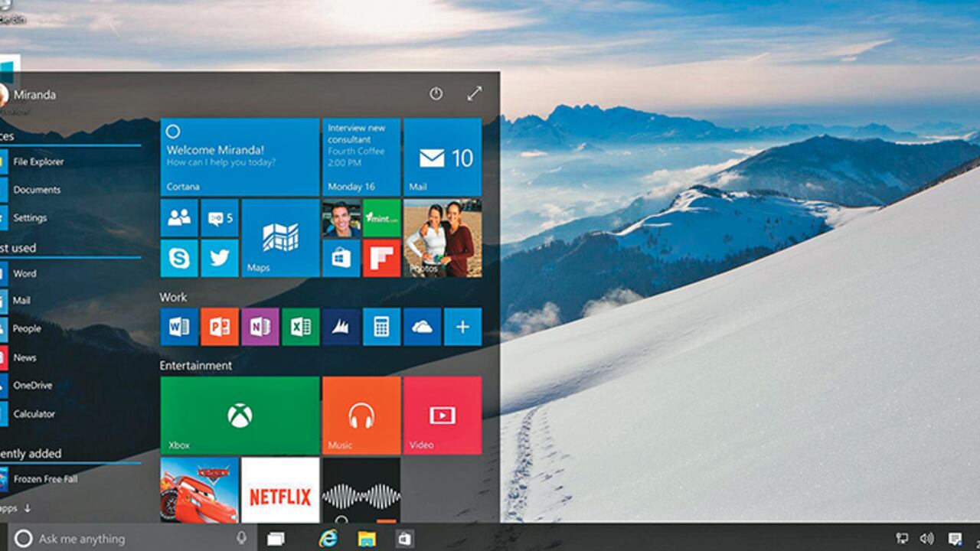The width and height of the screenshot is (980, 551).
Task: Open the People tile in Start
Action: coord(179,218)
